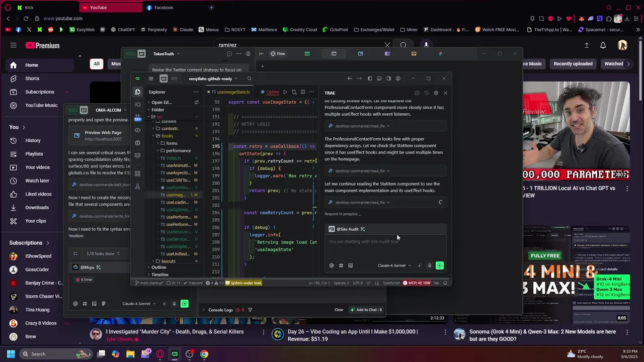Screen dimensions: 644x362
Task: Open the Watch later link on YouTube
Action: [x=37, y=180]
